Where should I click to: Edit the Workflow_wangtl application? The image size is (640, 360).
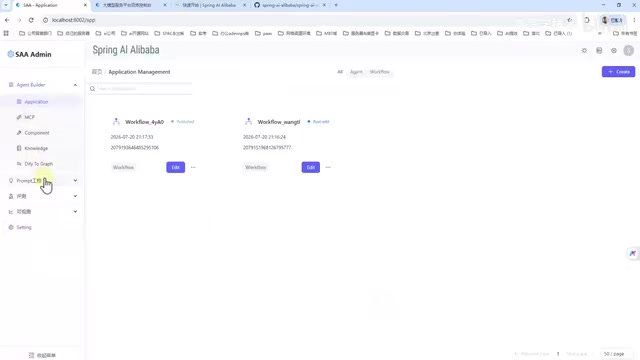coord(311,167)
